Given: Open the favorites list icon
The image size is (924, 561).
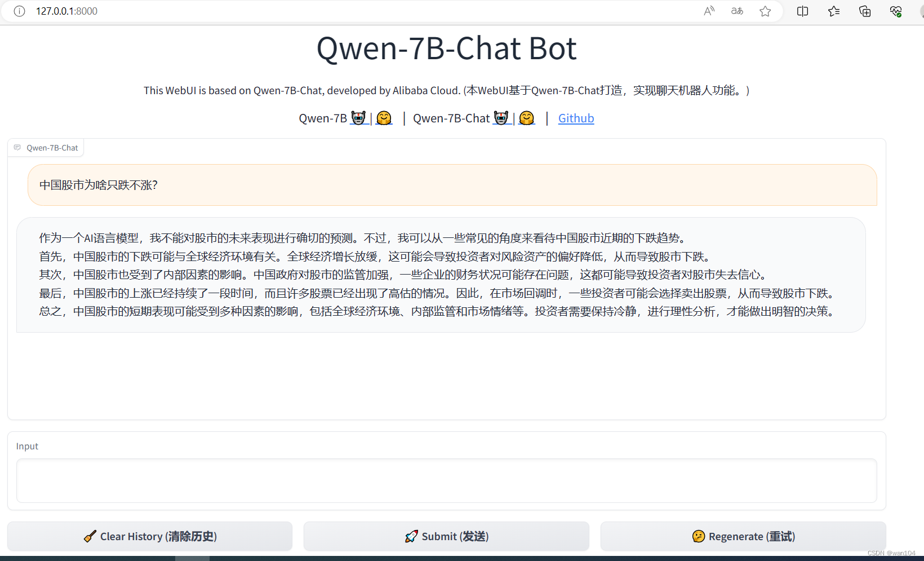Looking at the screenshot, I should [x=834, y=11].
